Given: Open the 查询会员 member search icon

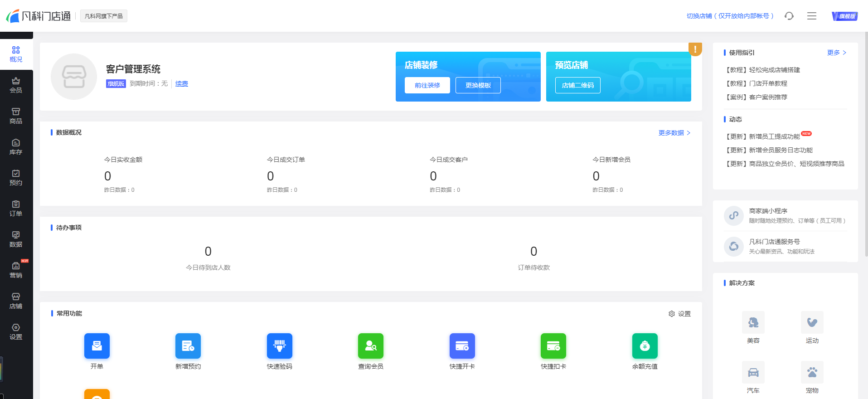Looking at the screenshot, I should [370, 346].
